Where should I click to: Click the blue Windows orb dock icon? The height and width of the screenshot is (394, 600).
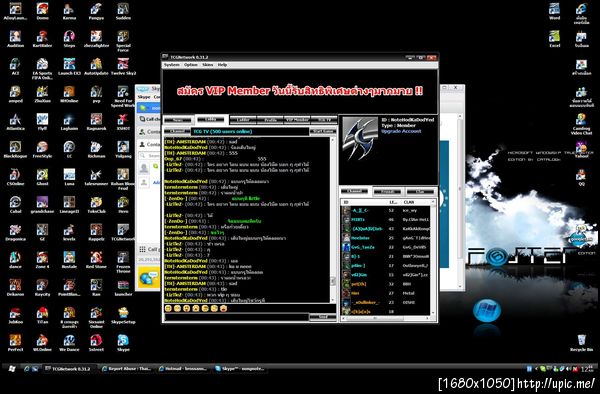click(487, 310)
